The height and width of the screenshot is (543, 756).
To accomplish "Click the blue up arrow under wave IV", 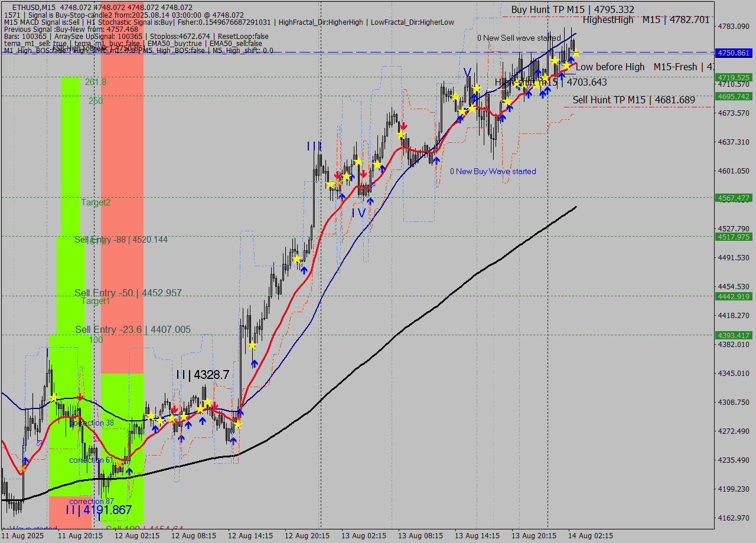I will 370,201.
